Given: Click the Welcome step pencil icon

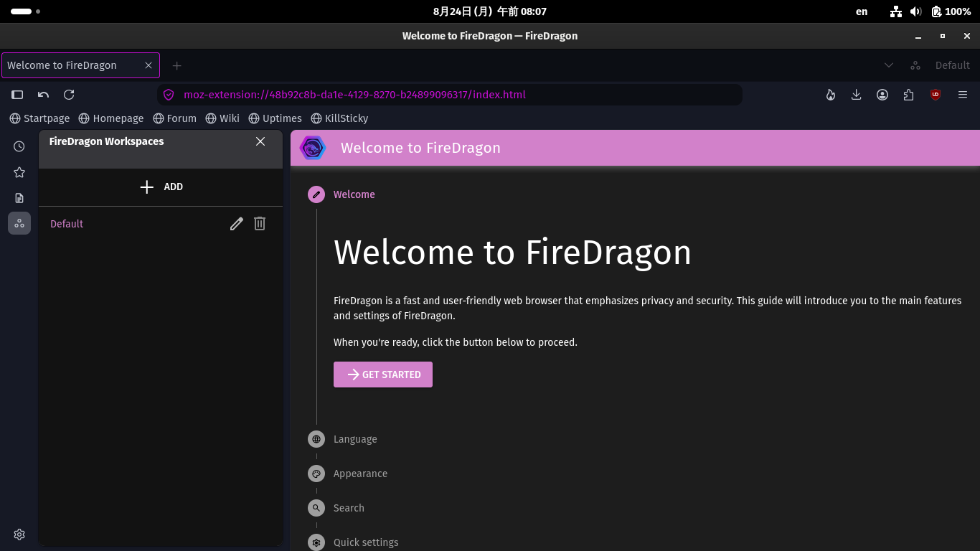Looking at the screenshot, I should click(x=316, y=194).
